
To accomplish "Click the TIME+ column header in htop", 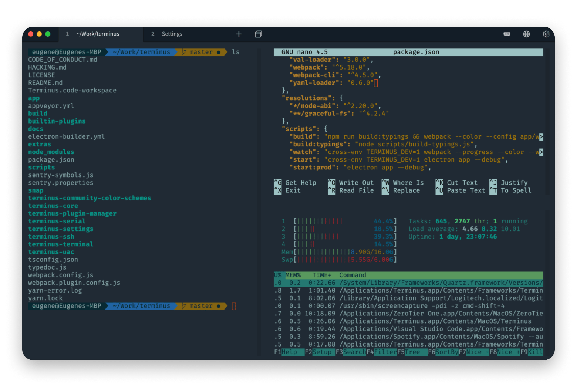I will pyautogui.click(x=322, y=275).
